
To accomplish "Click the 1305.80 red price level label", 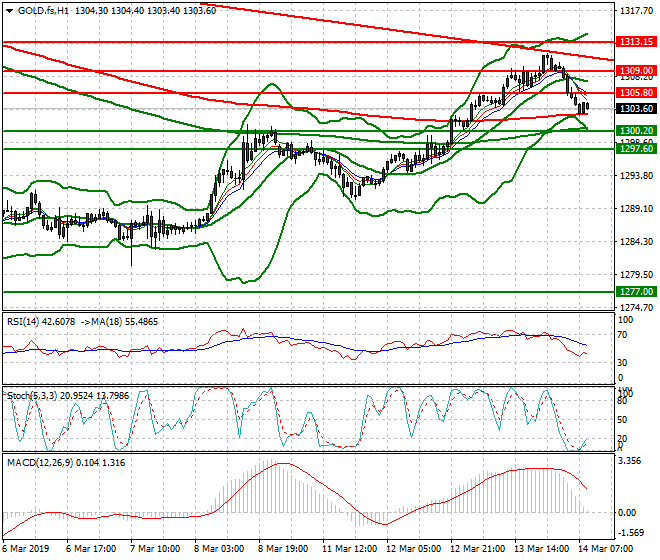I will pos(636,93).
